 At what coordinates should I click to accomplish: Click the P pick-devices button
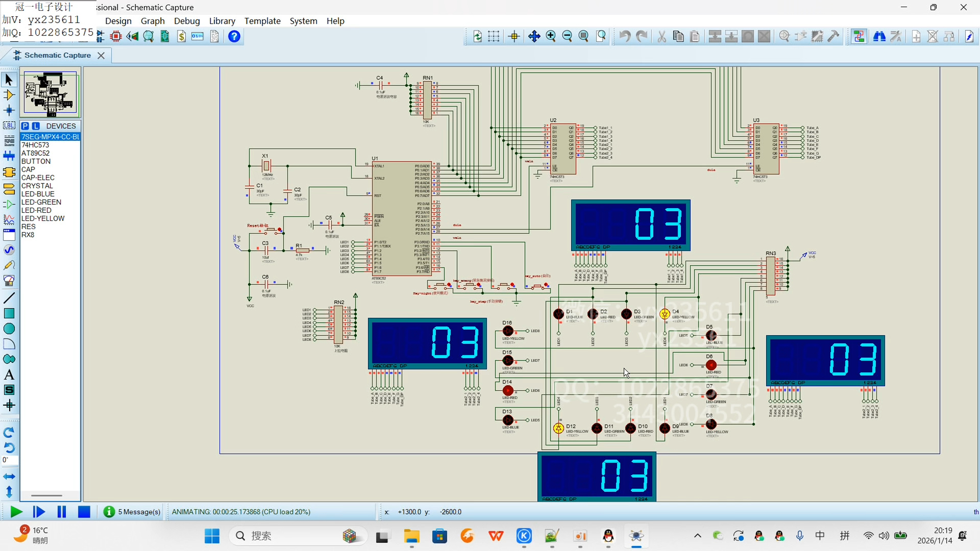click(25, 126)
